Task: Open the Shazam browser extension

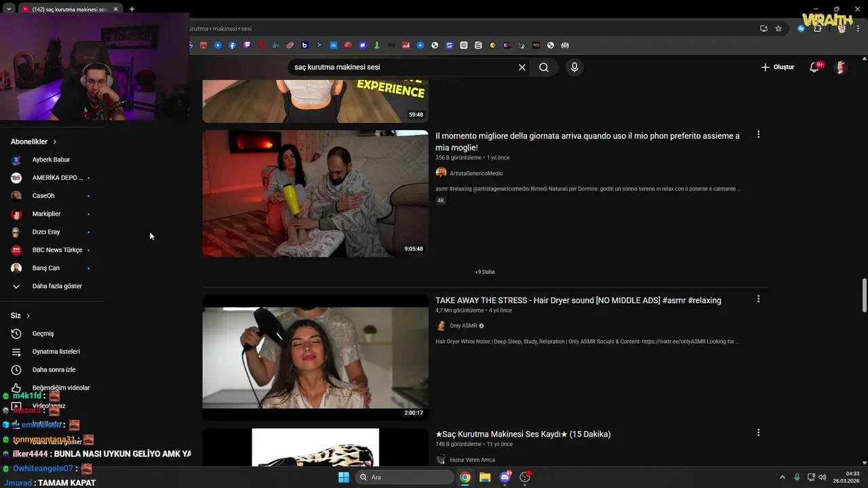Action: (x=801, y=28)
